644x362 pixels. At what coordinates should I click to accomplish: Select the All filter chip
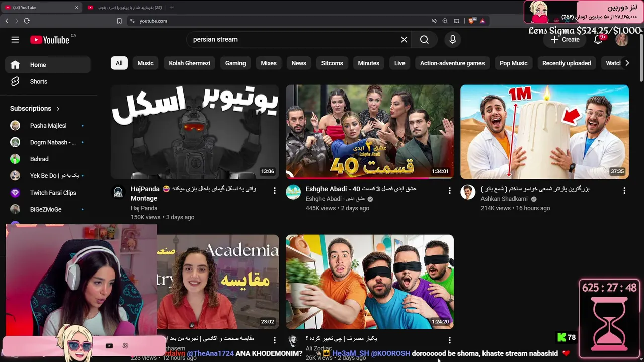click(119, 63)
